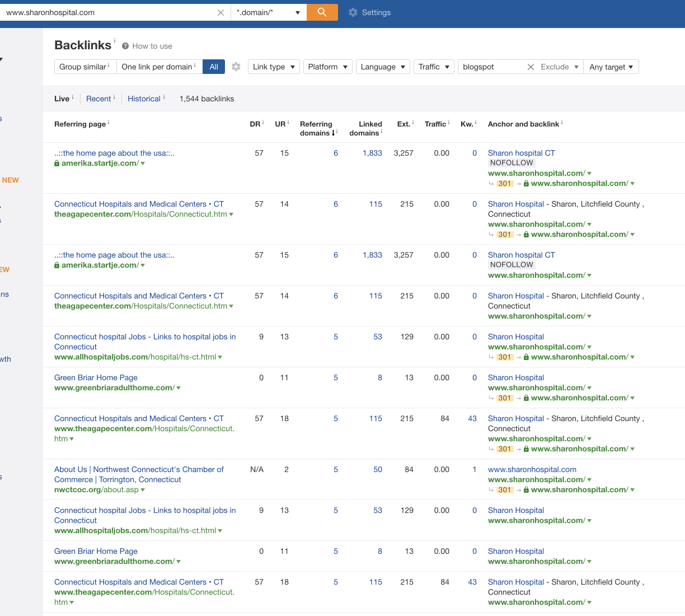Screen dimensions: 685x616
Task: Clear the URL field with the X icon
Action: (220, 12)
